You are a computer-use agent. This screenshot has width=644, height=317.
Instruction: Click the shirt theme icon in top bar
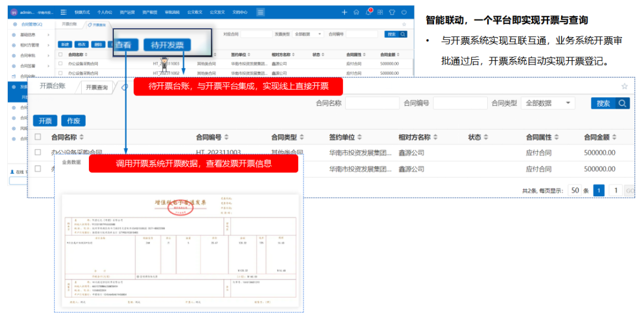[x=392, y=12]
